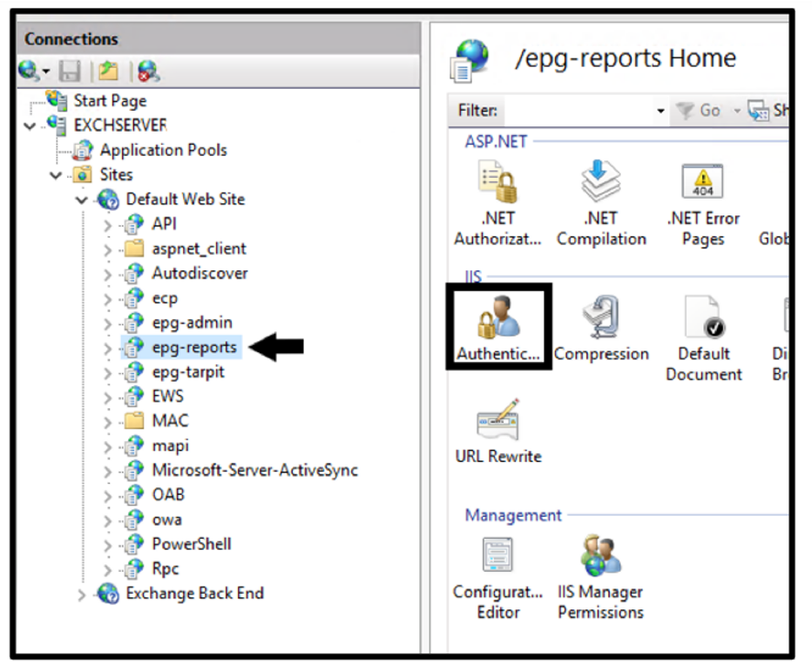Collapse the Default Web Site node
812x666 pixels.
pyautogui.click(x=82, y=200)
